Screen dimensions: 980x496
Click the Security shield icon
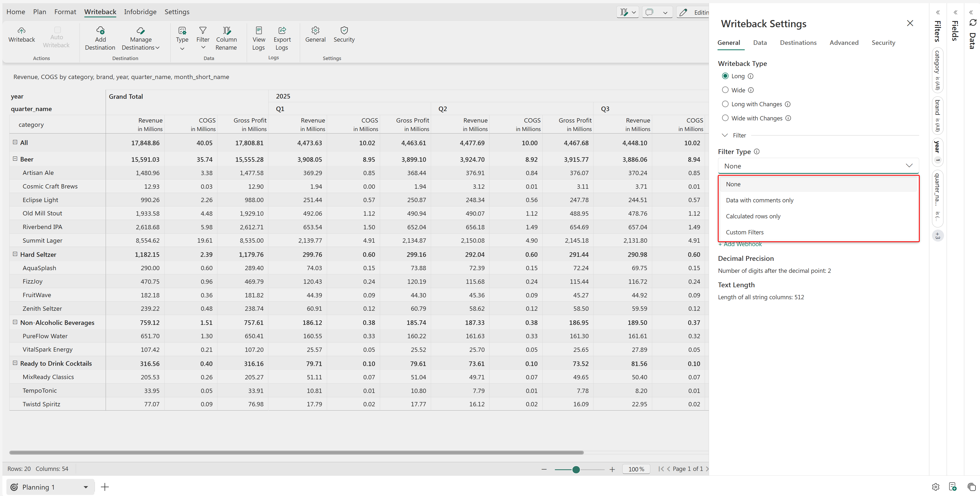coord(344,30)
